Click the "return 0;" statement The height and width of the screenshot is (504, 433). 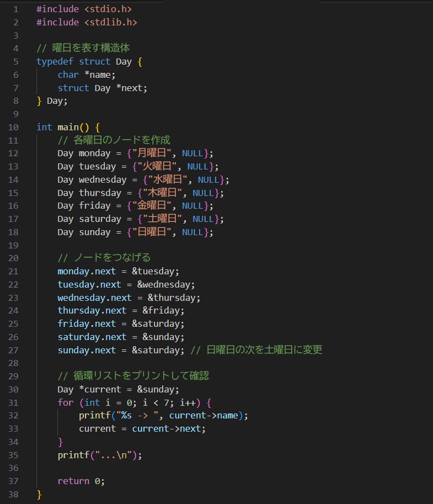[x=81, y=481]
